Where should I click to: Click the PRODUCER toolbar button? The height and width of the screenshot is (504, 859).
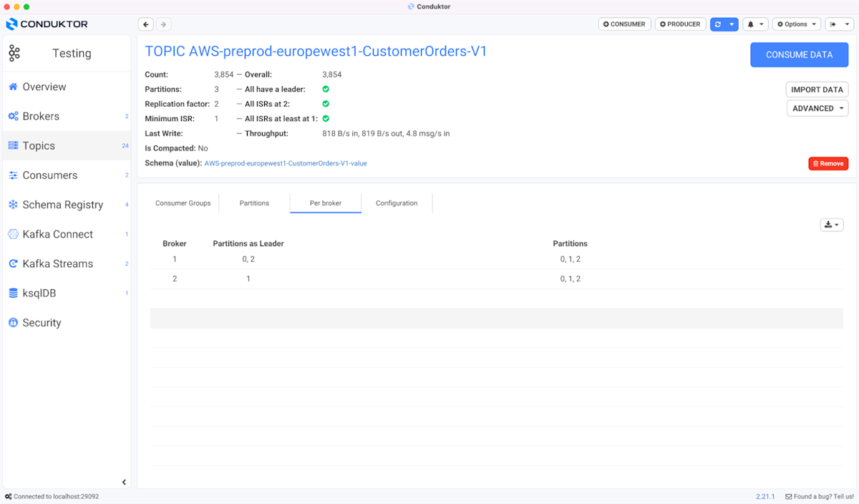tap(680, 24)
